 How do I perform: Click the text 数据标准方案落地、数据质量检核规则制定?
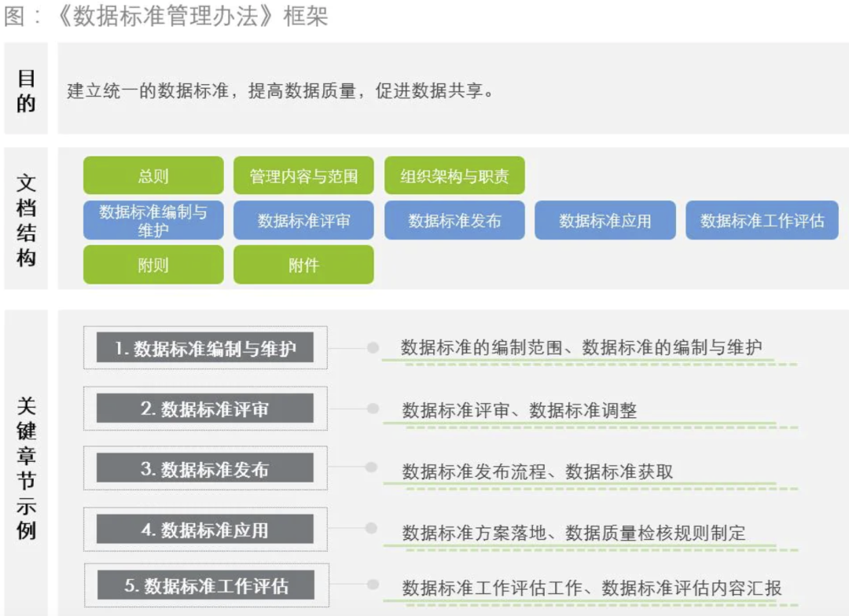coord(574,533)
